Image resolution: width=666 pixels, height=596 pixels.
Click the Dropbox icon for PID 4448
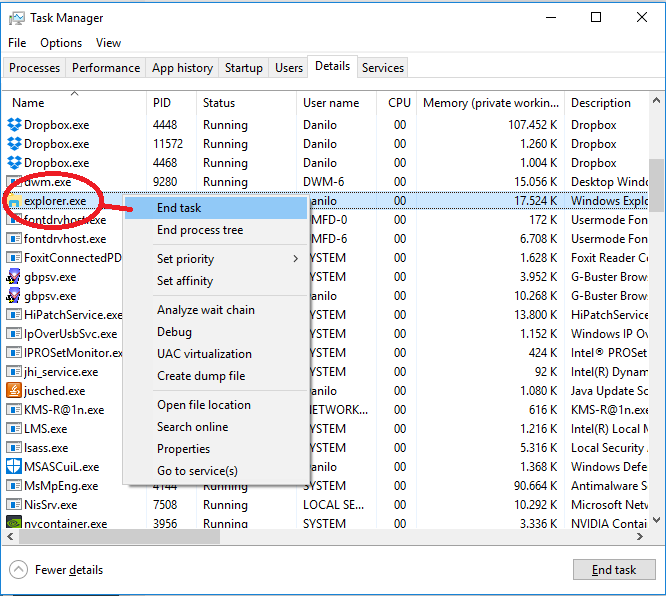pyautogui.click(x=14, y=125)
